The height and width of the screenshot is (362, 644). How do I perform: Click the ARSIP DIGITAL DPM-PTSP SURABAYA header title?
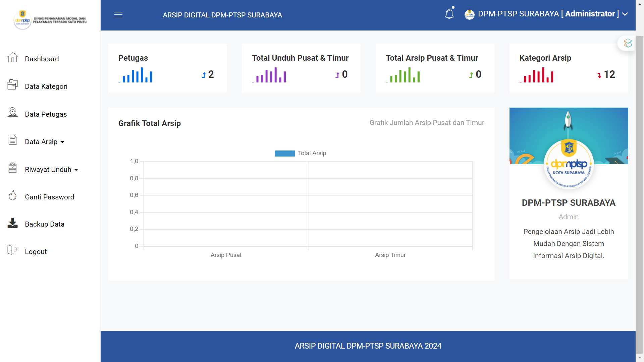tap(222, 15)
